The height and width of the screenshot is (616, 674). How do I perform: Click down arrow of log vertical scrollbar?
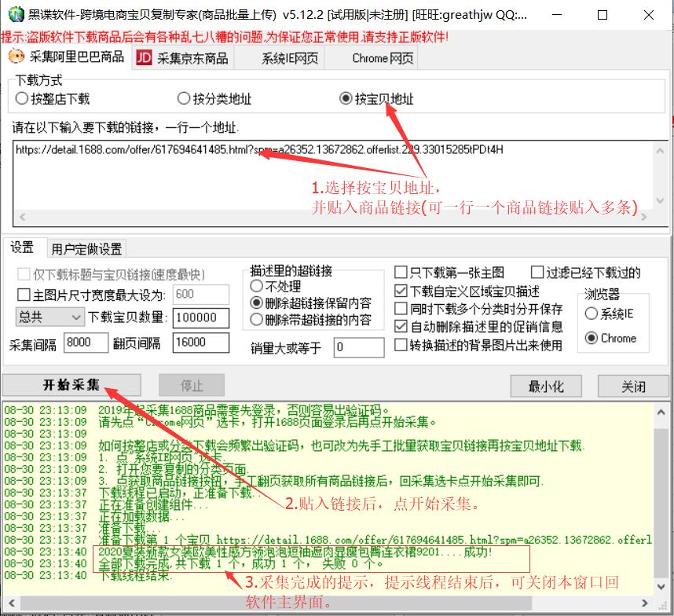661,586
